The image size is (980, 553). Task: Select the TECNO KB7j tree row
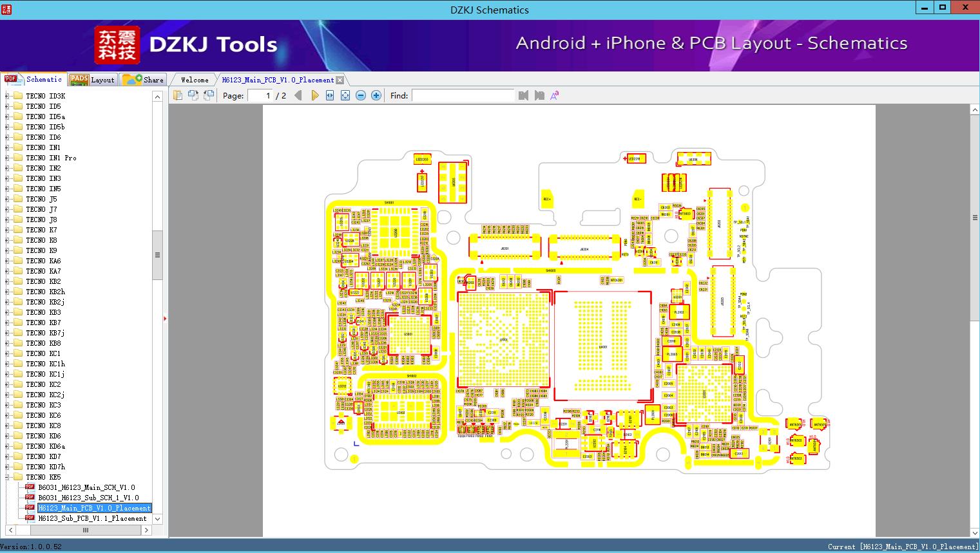click(45, 333)
